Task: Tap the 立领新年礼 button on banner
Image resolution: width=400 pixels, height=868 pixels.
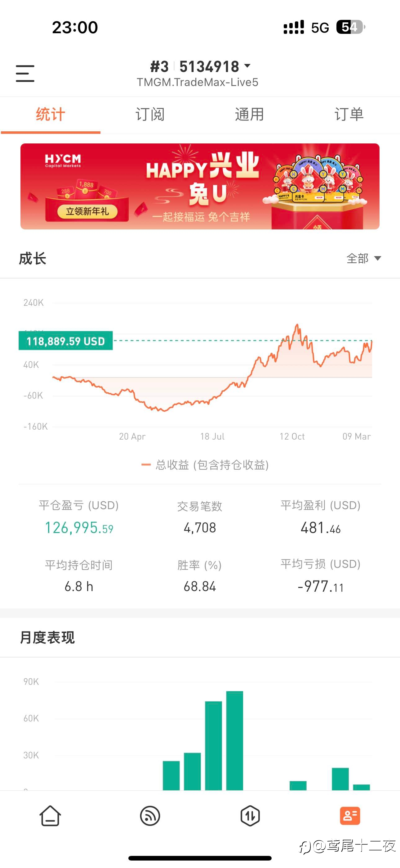Action: pyautogui.click(x=87, y=212)
